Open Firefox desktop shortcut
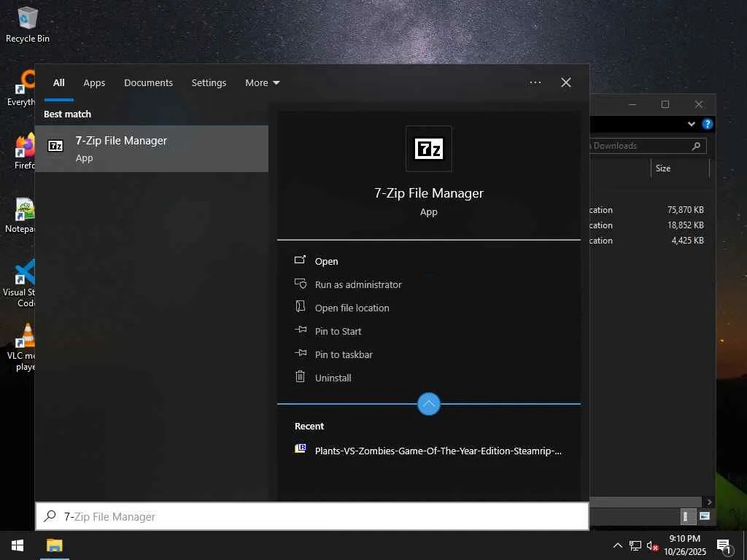The height and width of the screenshot is (560, 747). point(24,152)
